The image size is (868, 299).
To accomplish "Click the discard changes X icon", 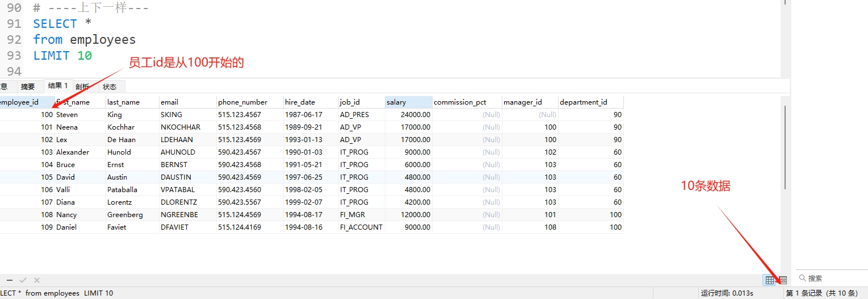I will 37,280.
